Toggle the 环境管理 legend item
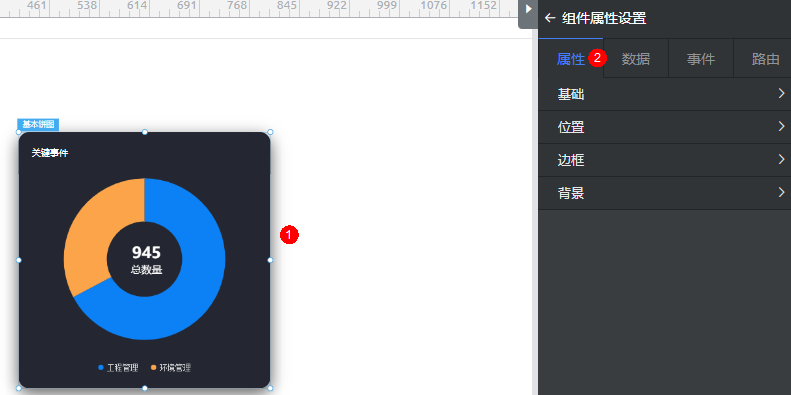Image resolution: width=791 pixels, height=395 pixels. (x=171, y=368)
